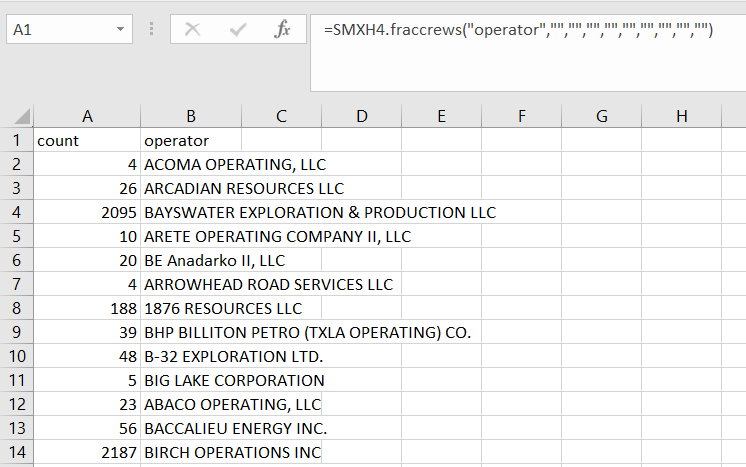
Task: Select row 1 header
Action: pos(17,140)
